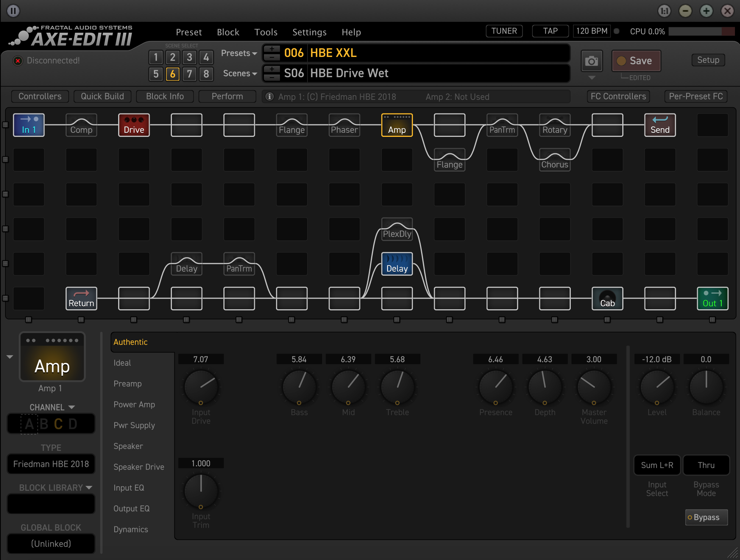Expand the arrow below the camera icon
740x560 pixels.
591,78
